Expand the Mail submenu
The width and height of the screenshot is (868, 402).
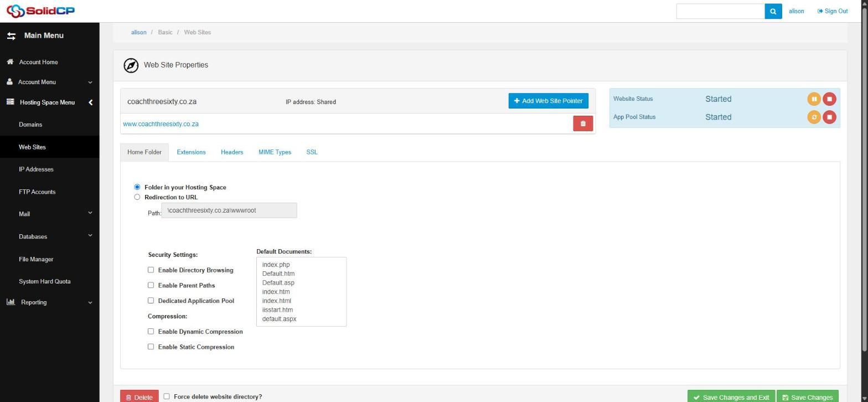90,213
